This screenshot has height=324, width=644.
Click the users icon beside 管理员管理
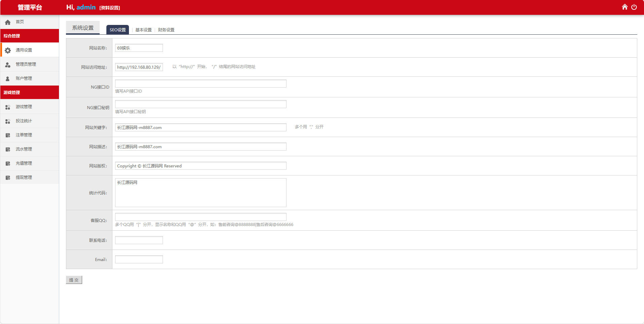[x=8, y=65]
